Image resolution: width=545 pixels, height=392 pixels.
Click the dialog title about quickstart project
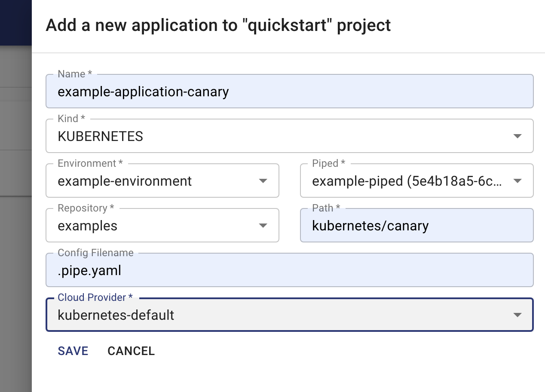click(218, 25)
